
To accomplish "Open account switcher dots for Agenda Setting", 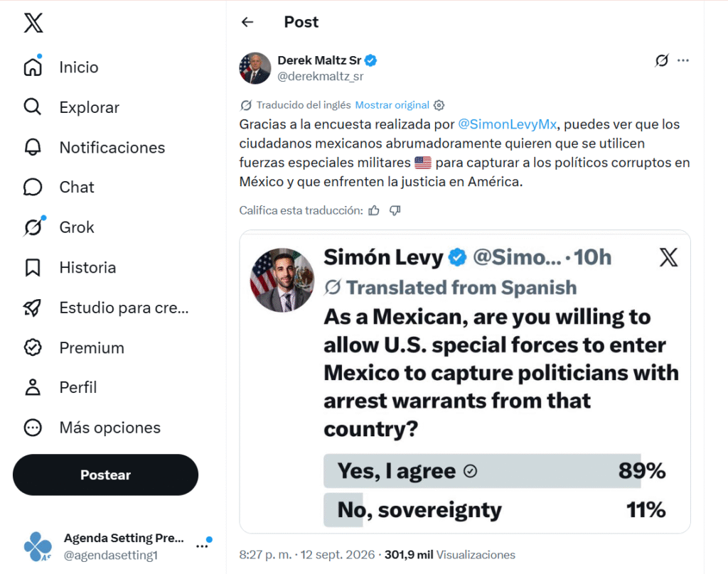I will click(x=202, y=546).
